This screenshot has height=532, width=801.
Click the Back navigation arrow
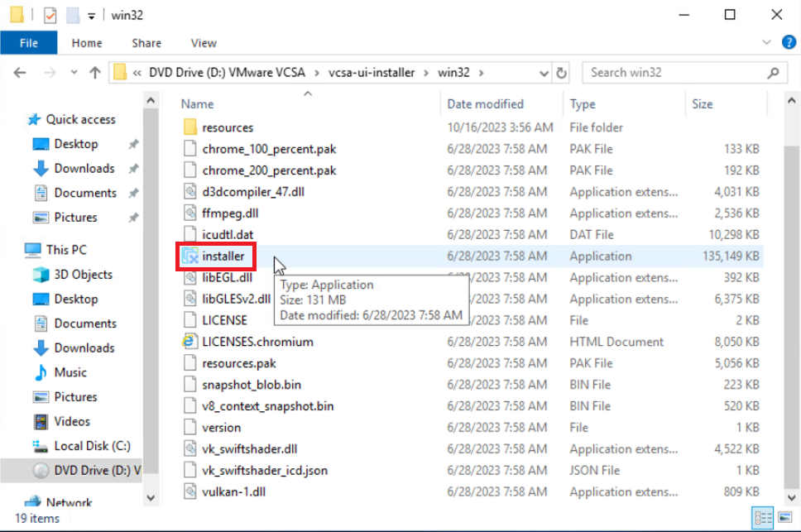(20, 73)
